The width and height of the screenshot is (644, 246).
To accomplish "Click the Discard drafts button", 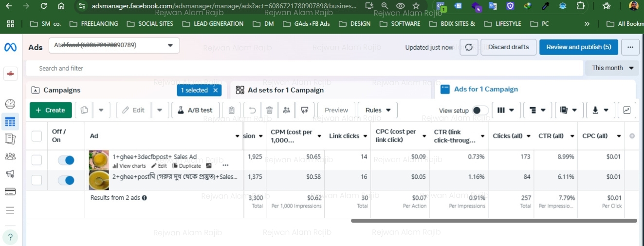I will tap(508, 47).
